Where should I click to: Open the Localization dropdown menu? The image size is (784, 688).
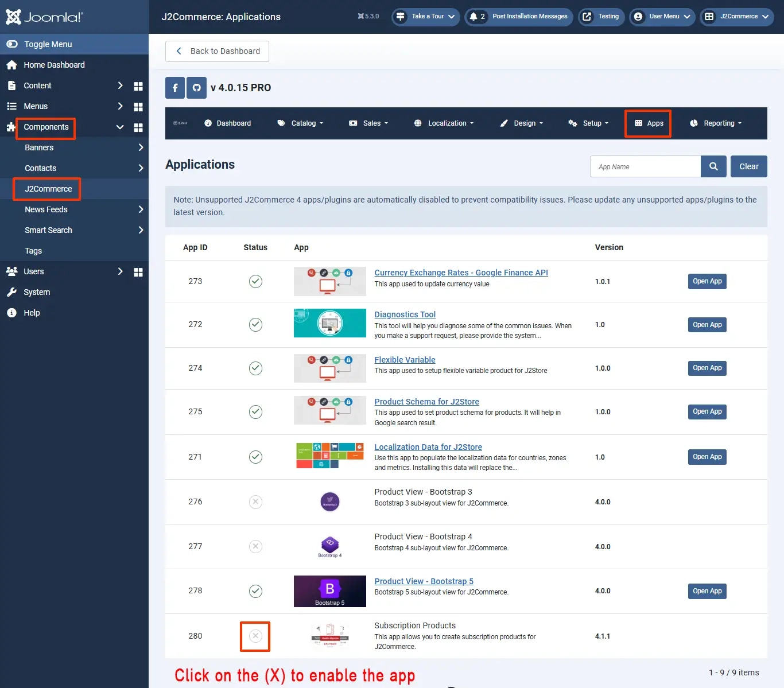(x=444, y=123)
